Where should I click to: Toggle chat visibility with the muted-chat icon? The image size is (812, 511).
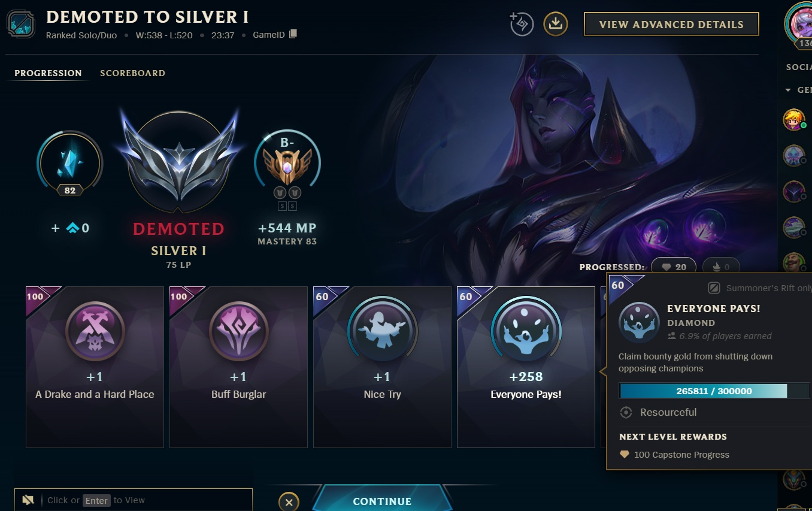pyautogui.click(x=28, y=500)
